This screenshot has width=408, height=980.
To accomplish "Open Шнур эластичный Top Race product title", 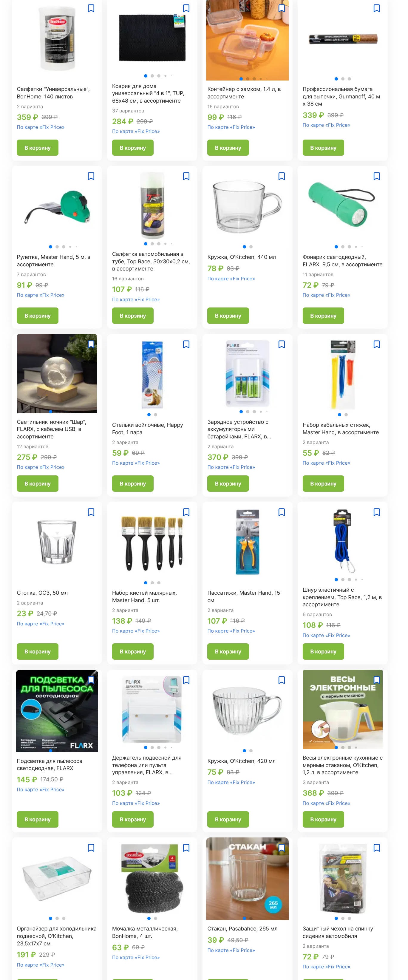I will coord(342,597).
